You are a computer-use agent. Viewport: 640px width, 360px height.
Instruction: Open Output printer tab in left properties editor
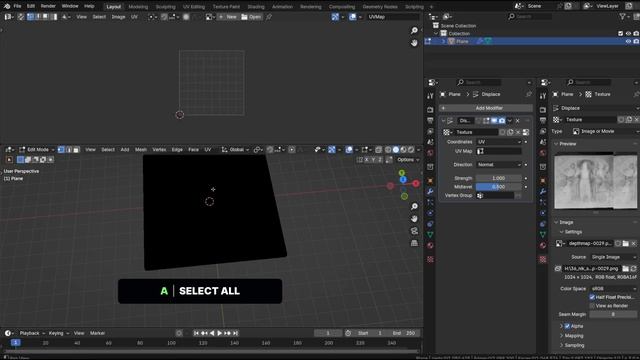[x=430, y=121]
